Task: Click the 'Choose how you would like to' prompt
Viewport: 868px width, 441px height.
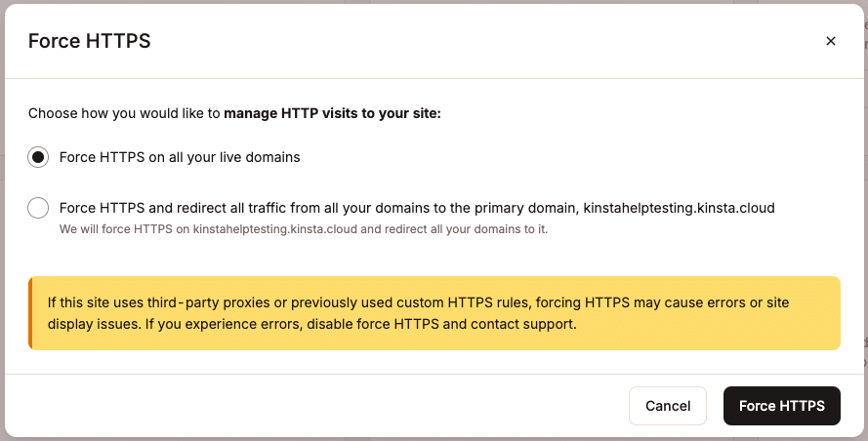Action: (x=124, y=113)
